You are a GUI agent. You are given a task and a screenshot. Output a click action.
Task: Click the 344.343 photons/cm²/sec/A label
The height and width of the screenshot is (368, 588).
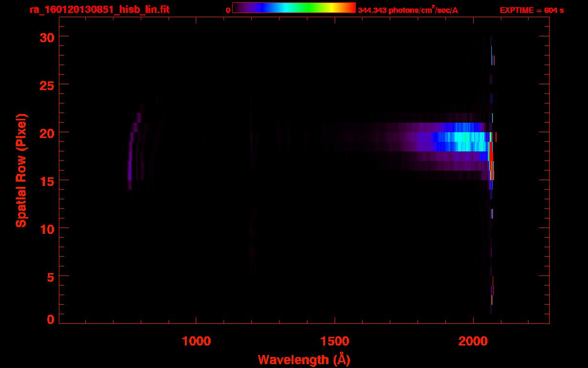coord(408,10)
